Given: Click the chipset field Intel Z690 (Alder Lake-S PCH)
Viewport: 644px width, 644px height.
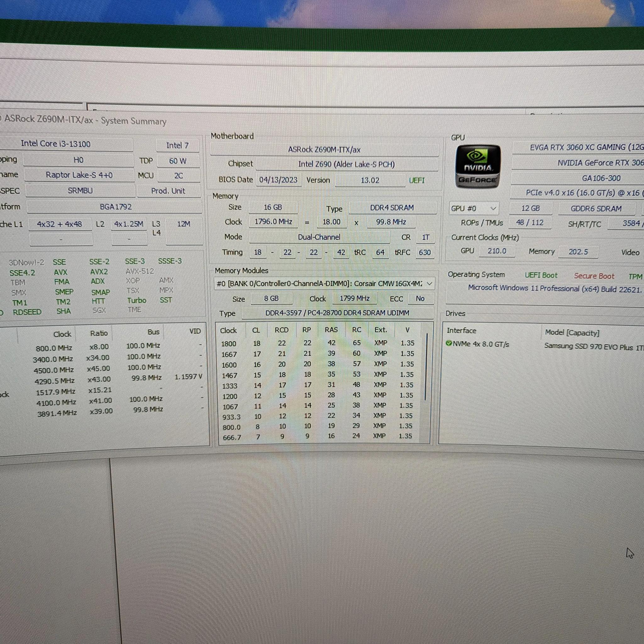Looking at the screenshot, I should tap(347, 164).
